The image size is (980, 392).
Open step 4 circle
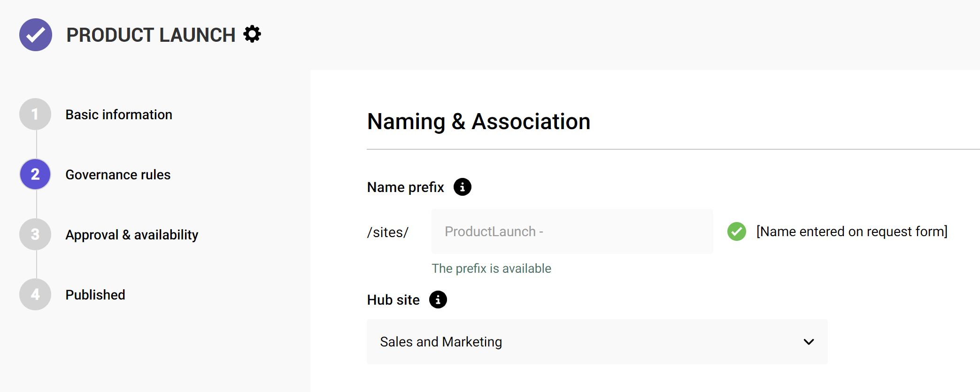click(35, 294)
